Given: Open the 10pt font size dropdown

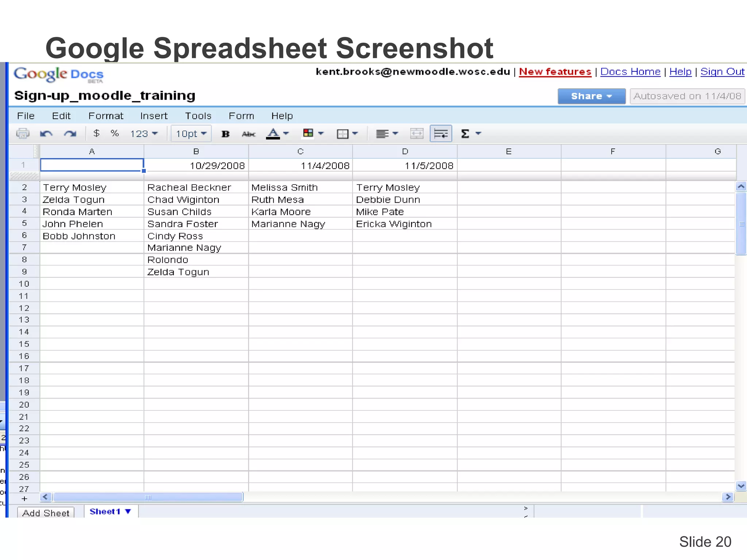Looking at the screenshot, I should coord(191,134).
